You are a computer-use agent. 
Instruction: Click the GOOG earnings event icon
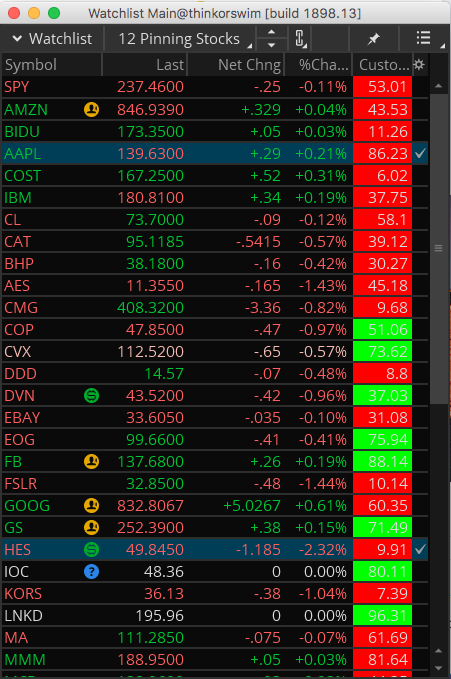(91, 505)
